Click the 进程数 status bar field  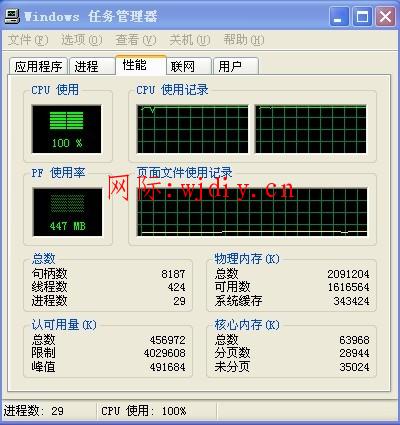pos(49,411)
